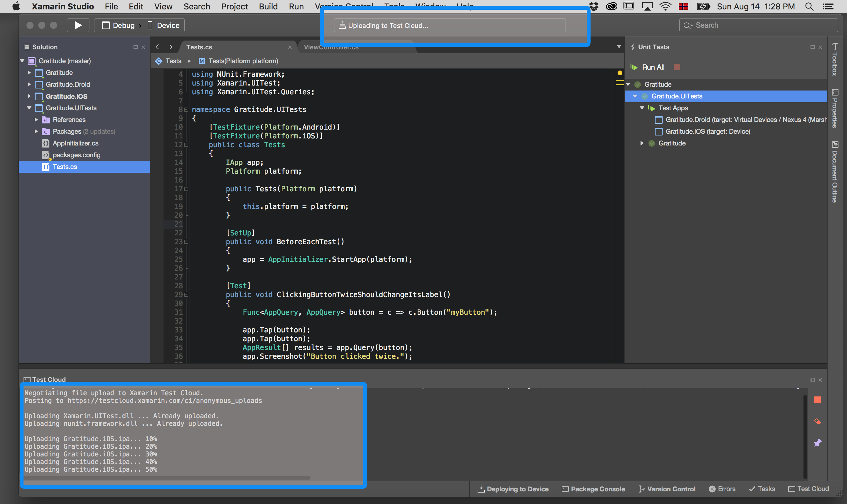Expand the Gratitude.iOS project
The image size is (847, 504).
(x=29, y=96)
